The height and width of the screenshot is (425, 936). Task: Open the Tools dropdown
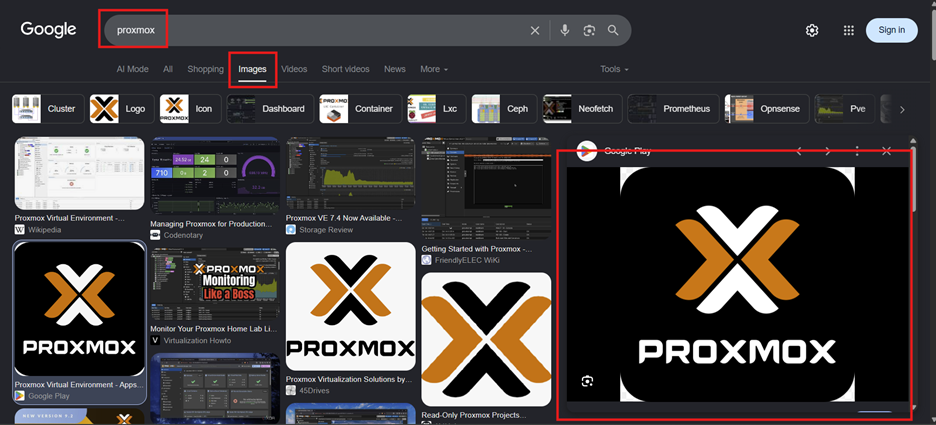pyautogui.click(x=614, y=69)
